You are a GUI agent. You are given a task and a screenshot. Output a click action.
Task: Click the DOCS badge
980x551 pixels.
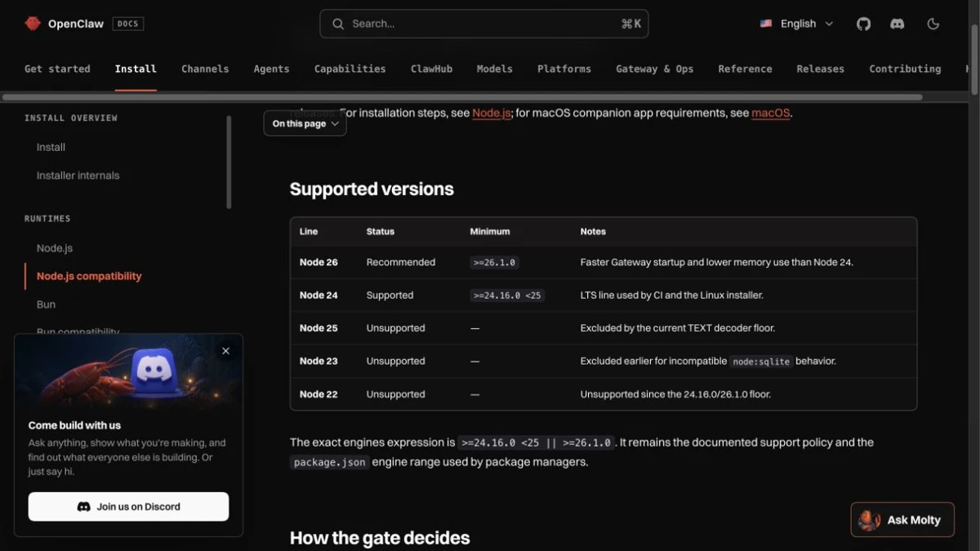127,24
